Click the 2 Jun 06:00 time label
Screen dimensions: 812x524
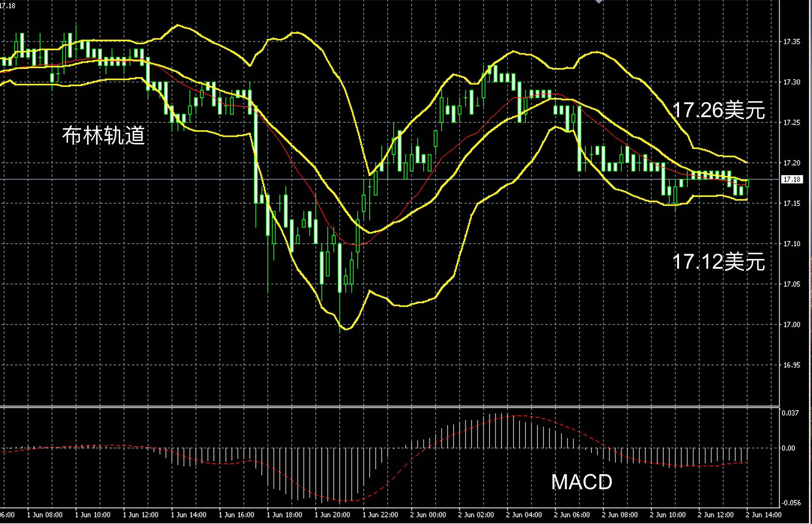[572, 515]
